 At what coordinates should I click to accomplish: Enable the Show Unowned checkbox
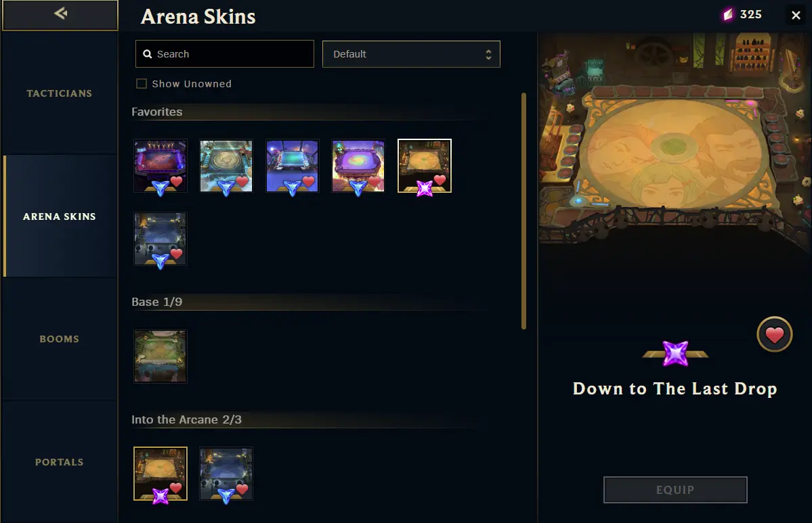[142, 84]
